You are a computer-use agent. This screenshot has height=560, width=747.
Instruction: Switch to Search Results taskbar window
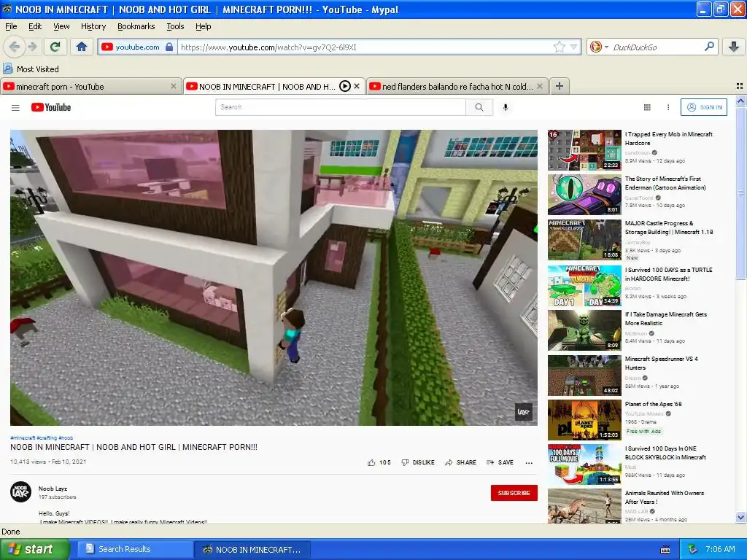134,549
